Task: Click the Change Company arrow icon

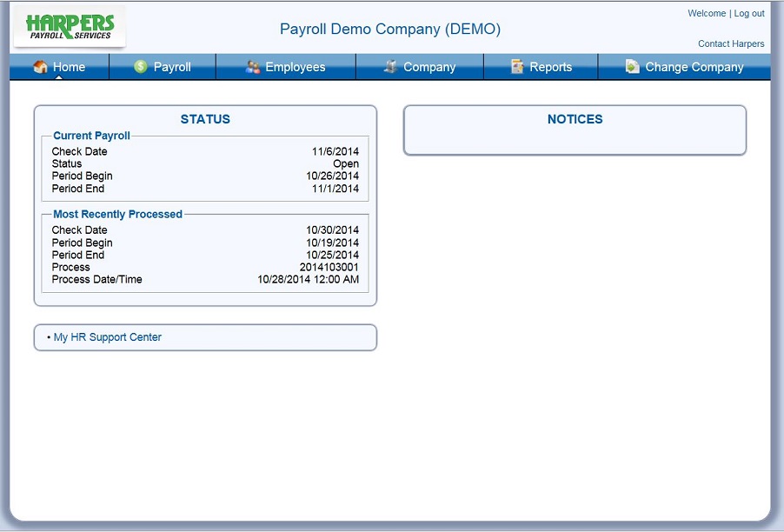Action: pyautogui.click(x=632, y=67)
